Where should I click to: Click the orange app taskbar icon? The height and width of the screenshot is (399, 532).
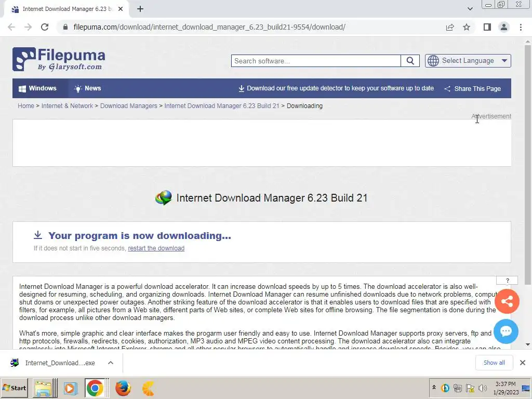pyautogui.click(x=148, y=389)
